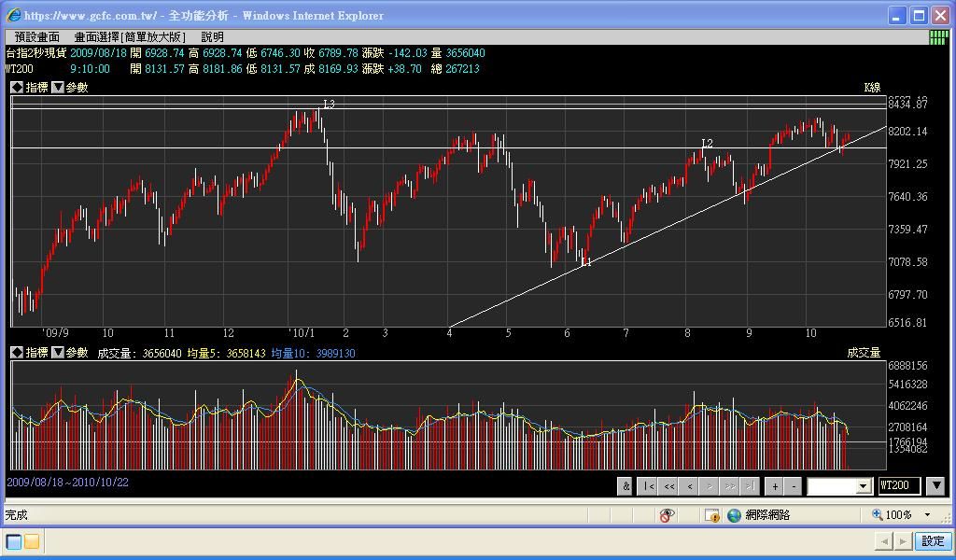Screen dimensions: 956x560
Task: Click the 均量5: 3658143 label
Action: [226, 353]
